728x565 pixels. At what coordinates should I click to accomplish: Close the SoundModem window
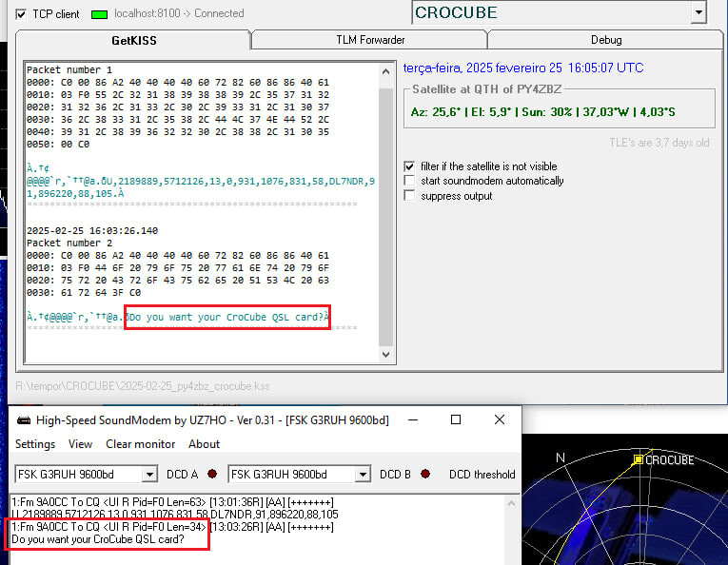499,419
